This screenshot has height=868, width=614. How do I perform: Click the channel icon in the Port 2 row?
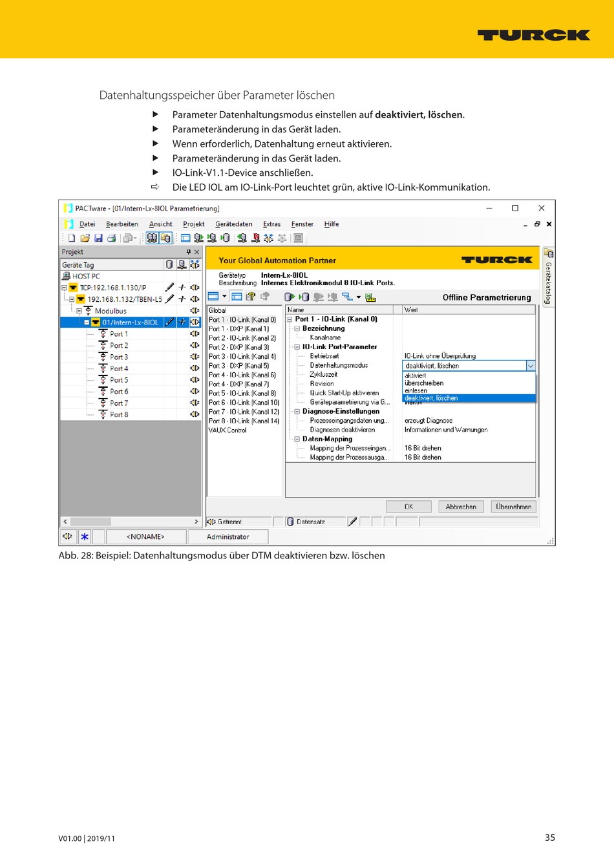coord(195,345)
